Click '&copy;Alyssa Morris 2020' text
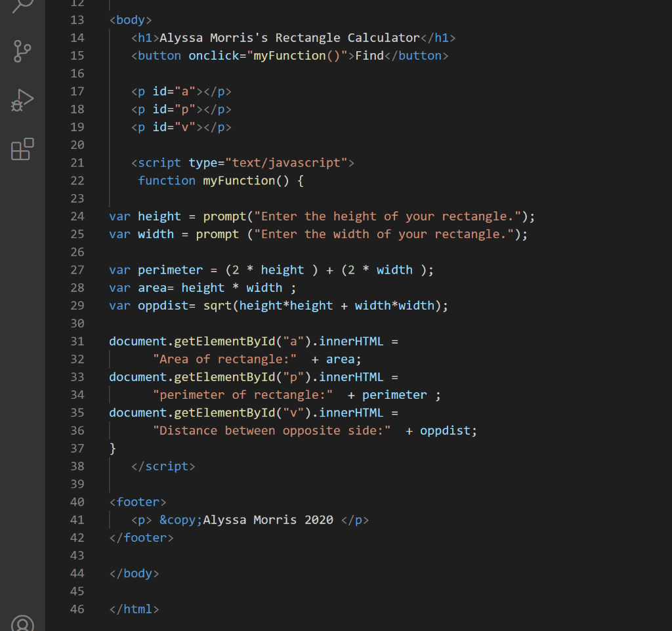This screenshot has height=631, width=672. 247,520
